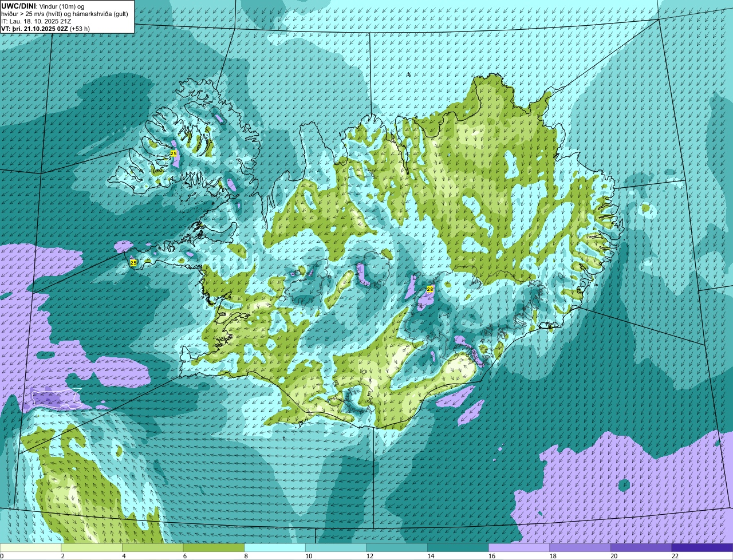The image size is (733, 560).
Task: Click the scale label "14"
Action: [x=431, y=556]
